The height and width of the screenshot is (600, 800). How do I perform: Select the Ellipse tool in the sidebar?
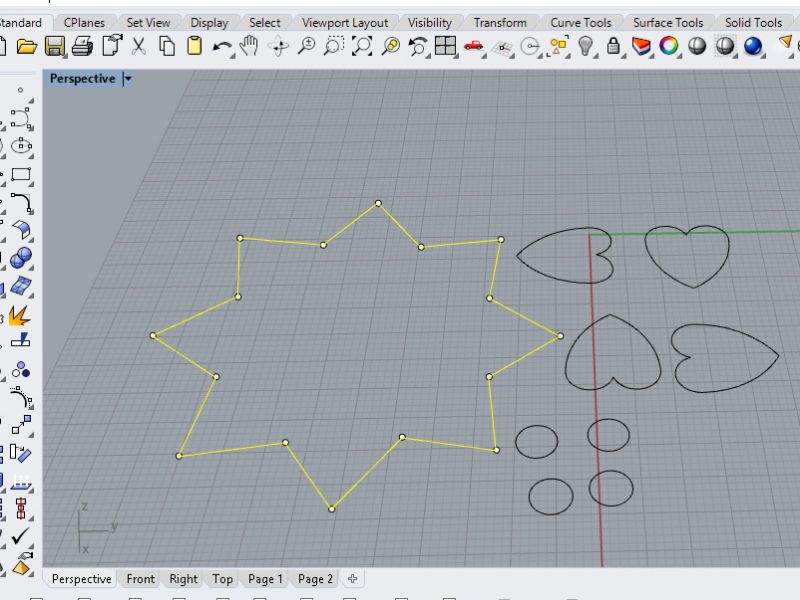coord(21,146)
